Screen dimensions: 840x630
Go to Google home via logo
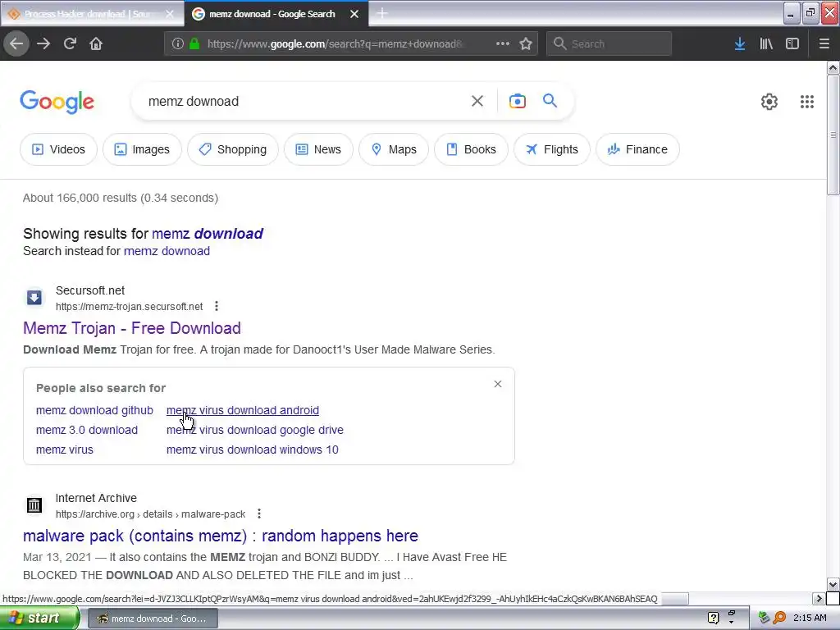pos(57,102)
